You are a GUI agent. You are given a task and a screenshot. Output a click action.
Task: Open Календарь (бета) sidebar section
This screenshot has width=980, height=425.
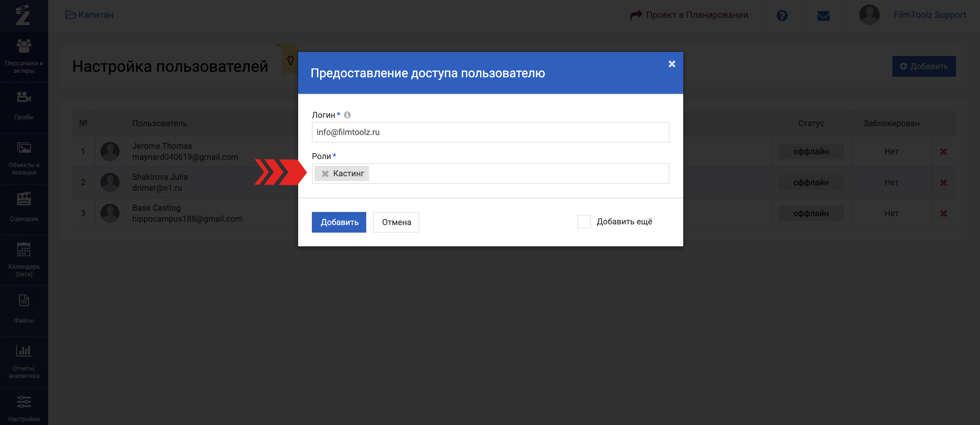[x=24, y=260]
